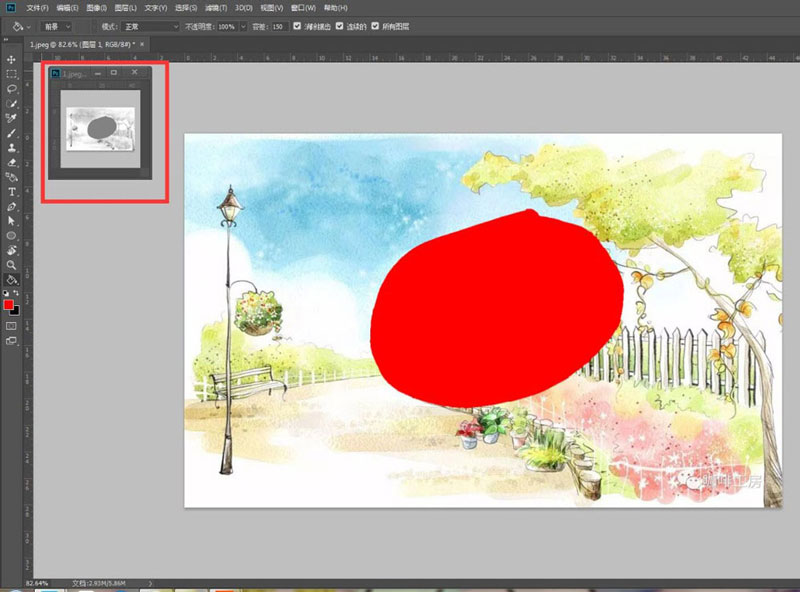Open the 编辑(E) menu
The height and width of the screenshot is (592, 800).
point(67,8)
